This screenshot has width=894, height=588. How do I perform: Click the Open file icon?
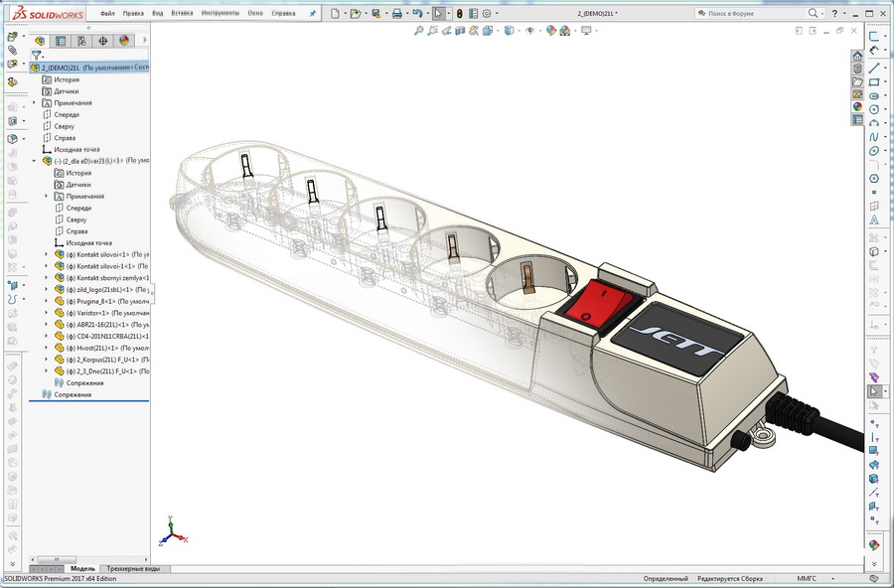coord(356,13)
